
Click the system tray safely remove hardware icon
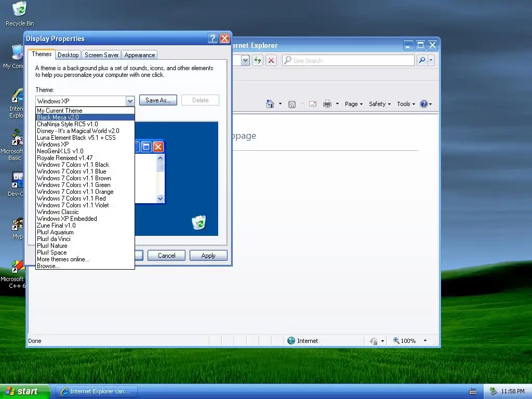493,391
